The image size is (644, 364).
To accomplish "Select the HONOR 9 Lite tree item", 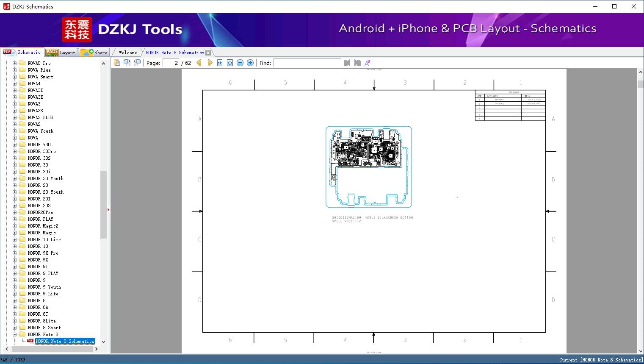I will pyautogui.click(x=43, y=294).
